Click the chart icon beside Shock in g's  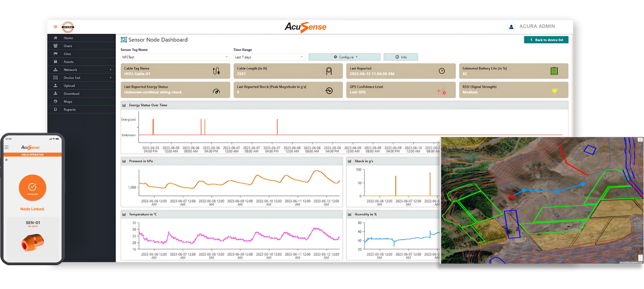click(349, 161)
